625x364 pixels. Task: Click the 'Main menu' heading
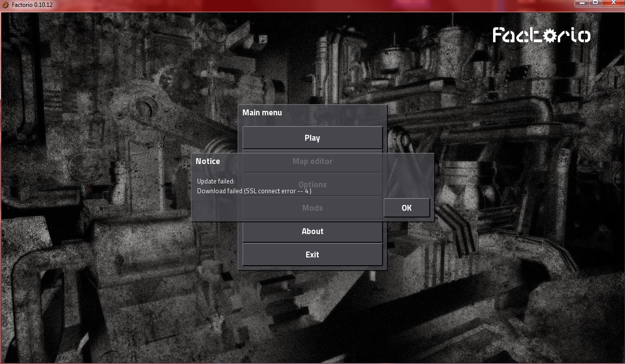262,112
